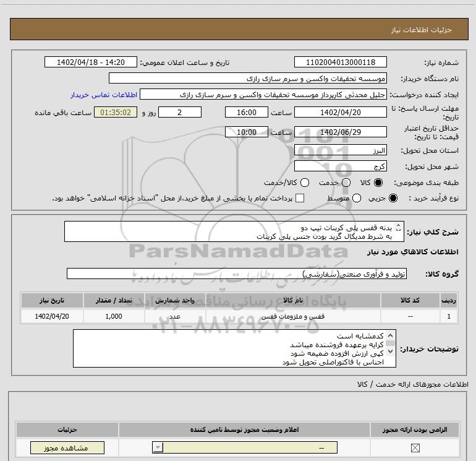Viewport: 476px width, 461px height.
Task: Click the price validity time 10:00 field
Action: click(247, 132)
